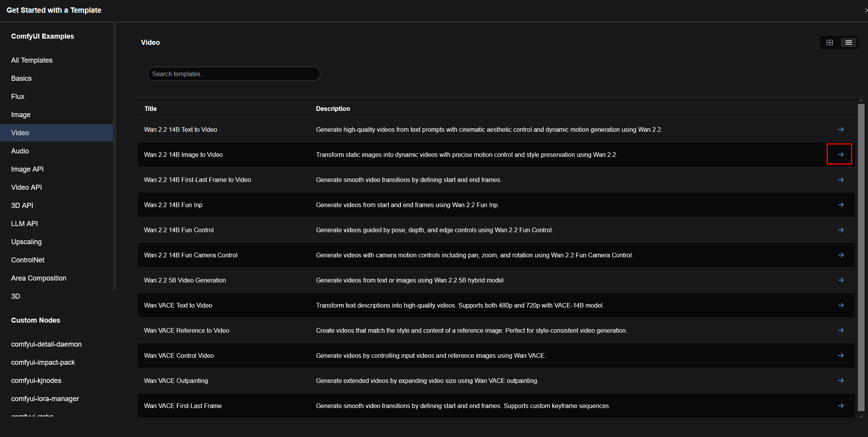The image size is (868, 437).
Task: Select Flux category
Action: [x=56, y=97]
